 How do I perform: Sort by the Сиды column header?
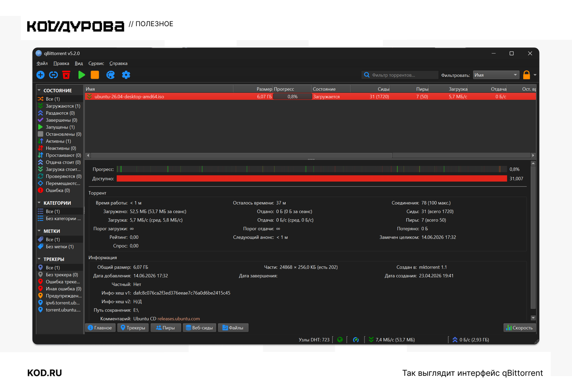click(x=370, y=89)
